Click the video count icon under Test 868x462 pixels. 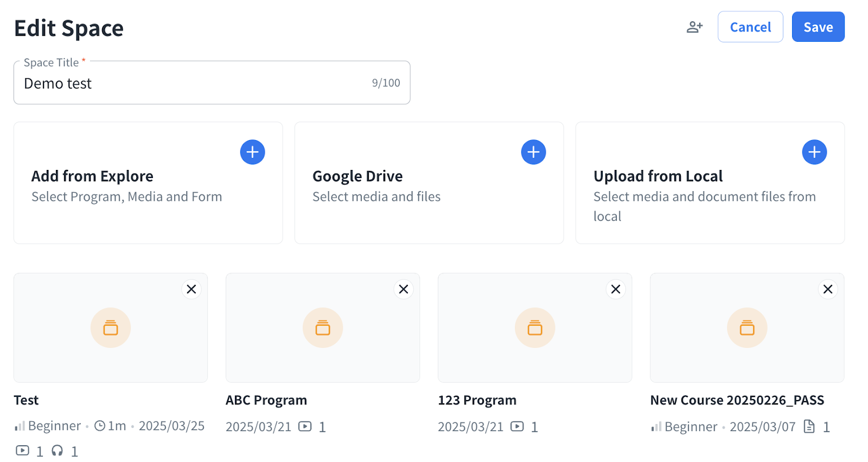point(22,451)
